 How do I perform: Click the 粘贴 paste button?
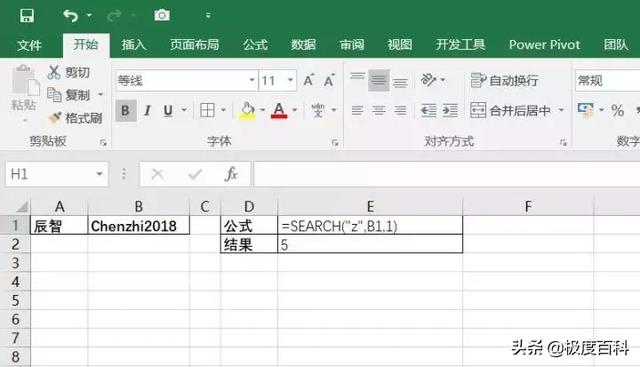24,92
